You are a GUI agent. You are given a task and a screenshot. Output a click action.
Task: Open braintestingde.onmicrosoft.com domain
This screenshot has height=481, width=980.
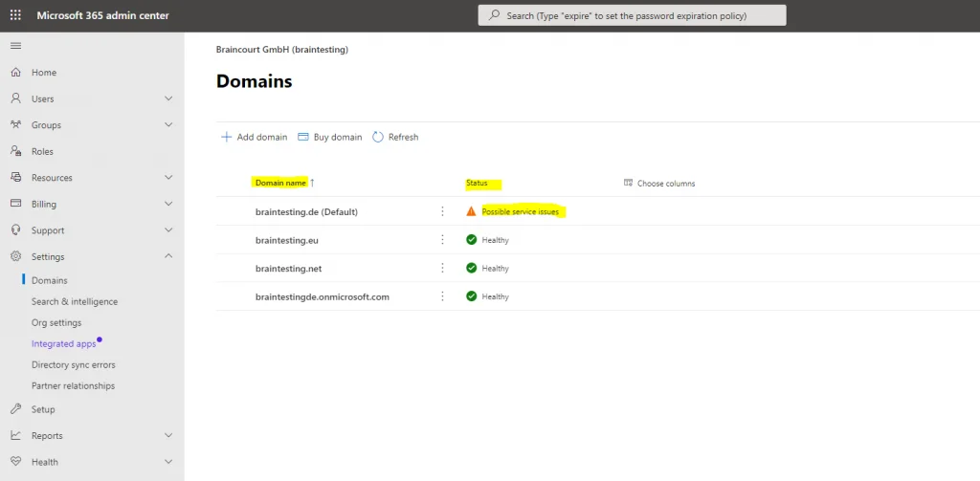tap(323, 296)
